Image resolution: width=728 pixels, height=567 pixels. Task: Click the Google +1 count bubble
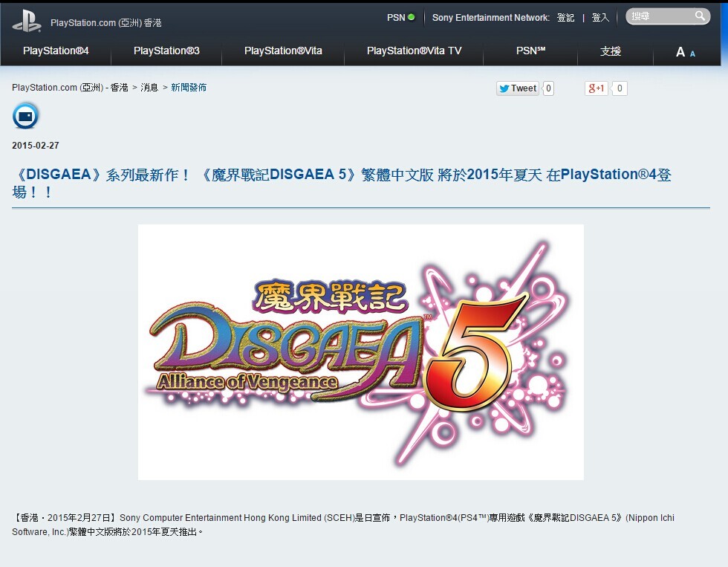(620, 88)
